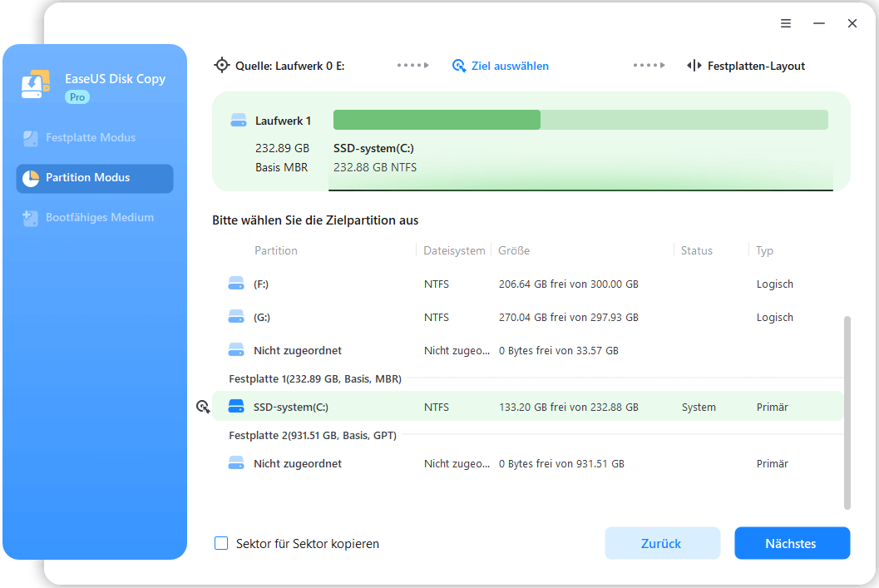Image resolution: width=879 pixels, height=588 pixels.
Task: Click '270.04 GB frei von 297.93 GB'
Action: coord(569,317)
